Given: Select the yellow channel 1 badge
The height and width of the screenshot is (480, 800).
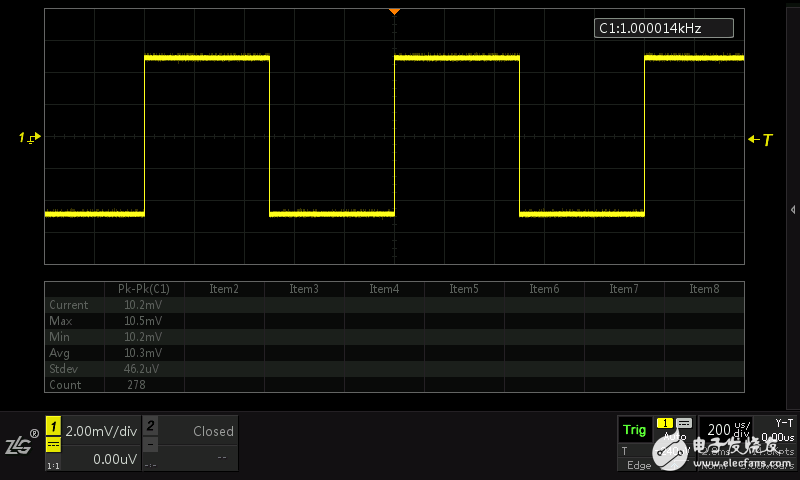Looking at the screenshot, I should [54, 426].
